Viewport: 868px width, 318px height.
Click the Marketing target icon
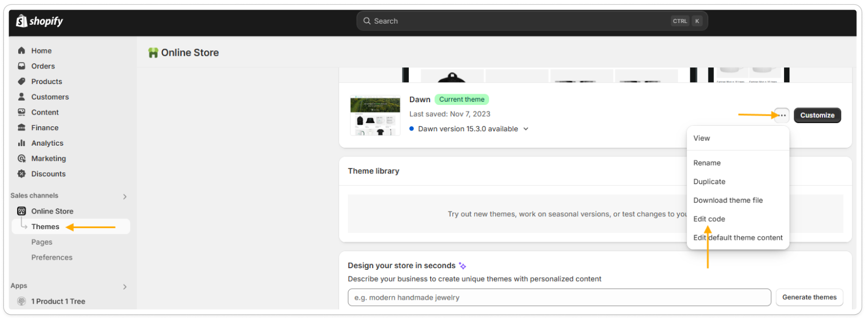21,158
